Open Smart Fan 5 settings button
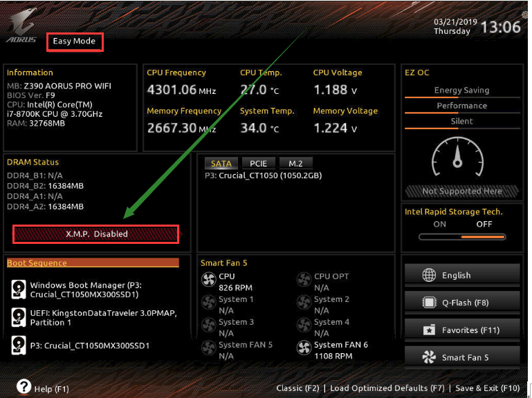 pos(461,357)
